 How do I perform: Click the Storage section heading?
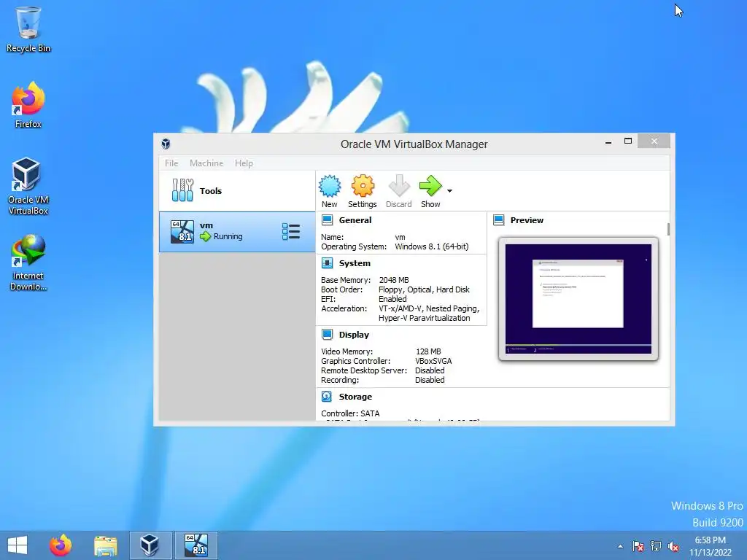click(x=355, y=396)
